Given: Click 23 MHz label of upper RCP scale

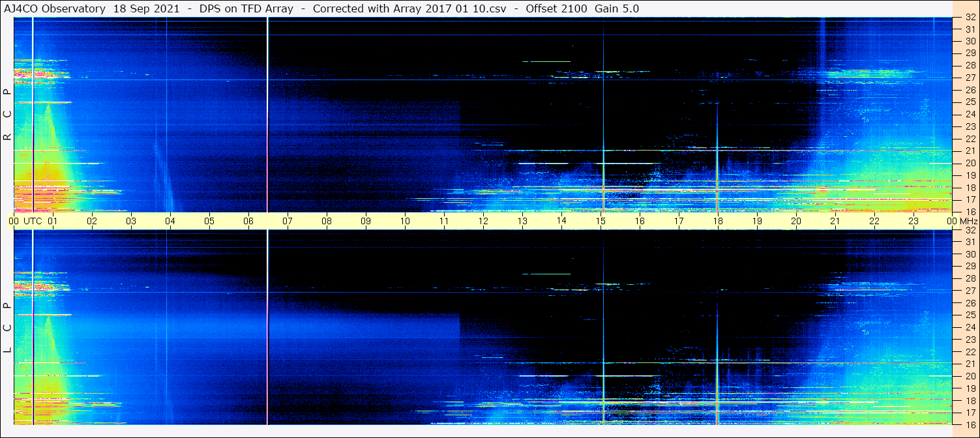Looking at the screenshot, I should tap(970, 126).
